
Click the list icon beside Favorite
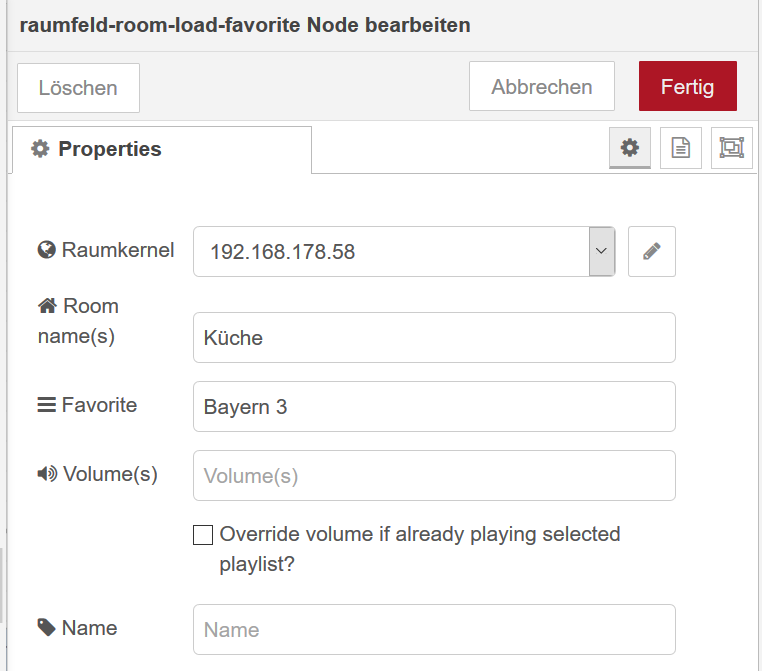47,405
